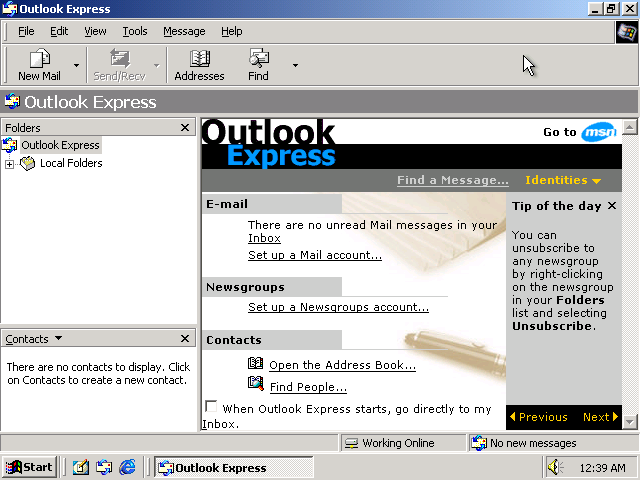Open the Tools menu
The height and width of the screenshot is (480, 640).
click(x=135, y=31)
